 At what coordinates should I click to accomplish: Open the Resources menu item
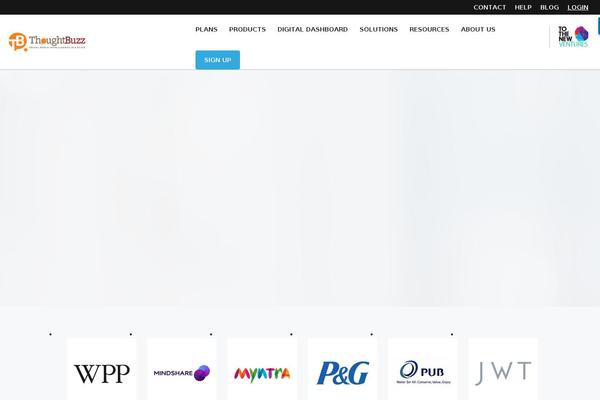[x=429, y=29]
